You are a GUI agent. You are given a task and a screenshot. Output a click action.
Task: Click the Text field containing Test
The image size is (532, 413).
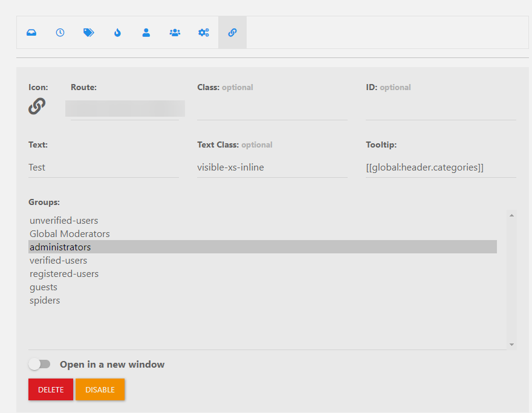tap(103, 167)
